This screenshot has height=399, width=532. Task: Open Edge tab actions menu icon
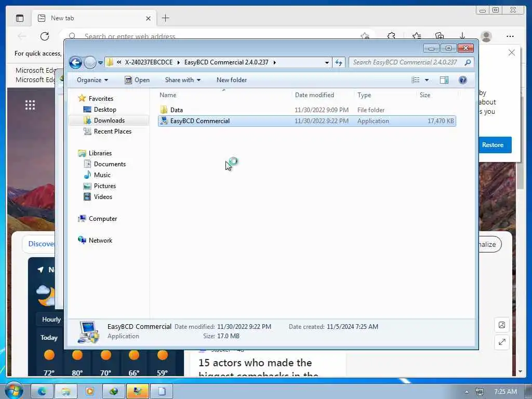20,18
